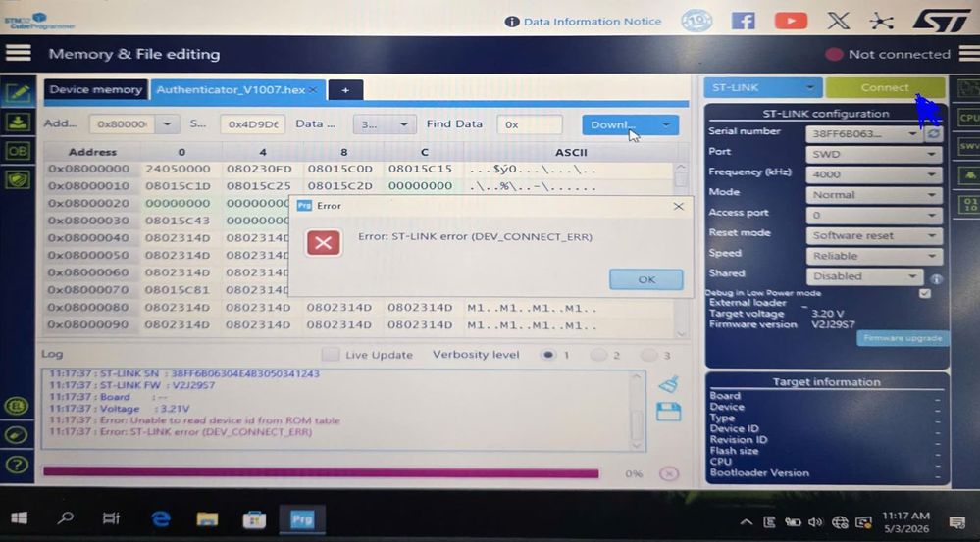Switch to the Device memory tab
This screenshot has height=542, width=980.
pyautogui.click(x=95, y=89)
